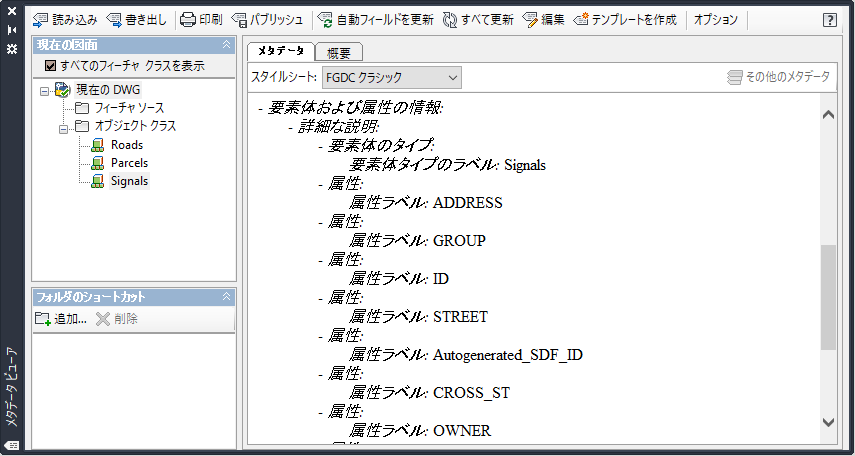Image resolution: width=855 pixels, height=456 pixels.
Task: Click the すべて更新 button label
Action: pyautogui.click(x=487, y=20)
